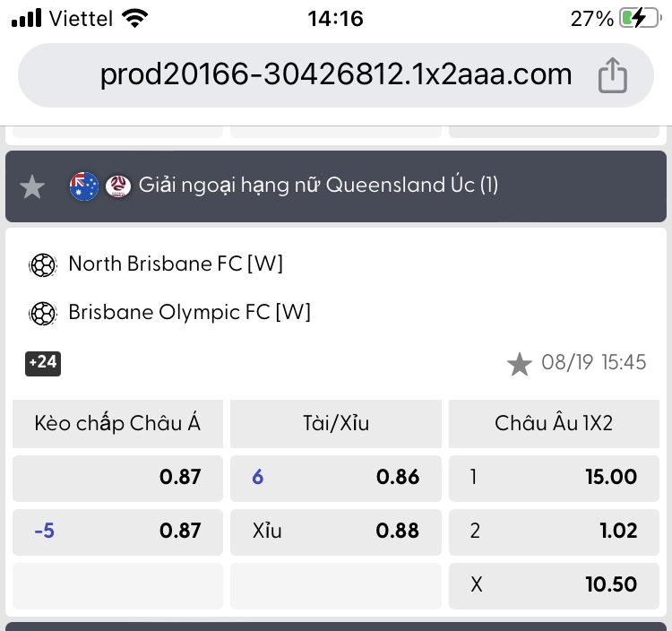Bet on home win 1 at 15.00

coord(554,478)
